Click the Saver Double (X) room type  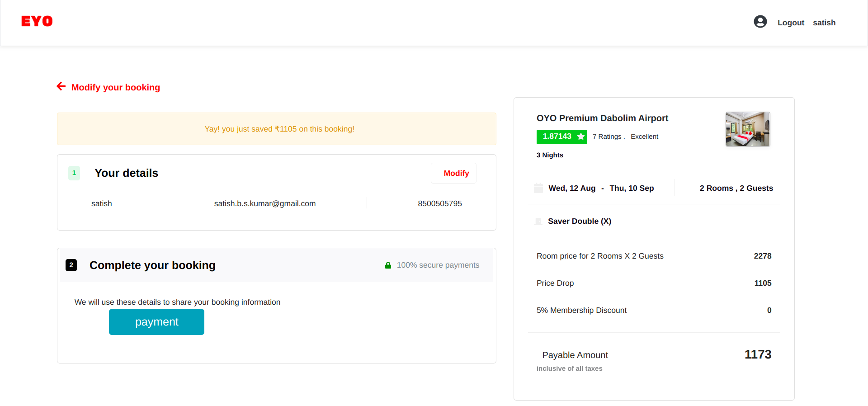tap(580, 221)
